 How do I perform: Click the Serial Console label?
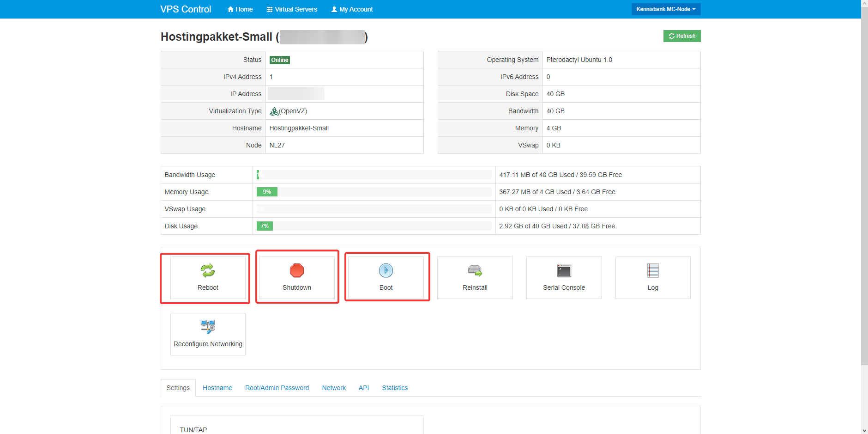564,287
